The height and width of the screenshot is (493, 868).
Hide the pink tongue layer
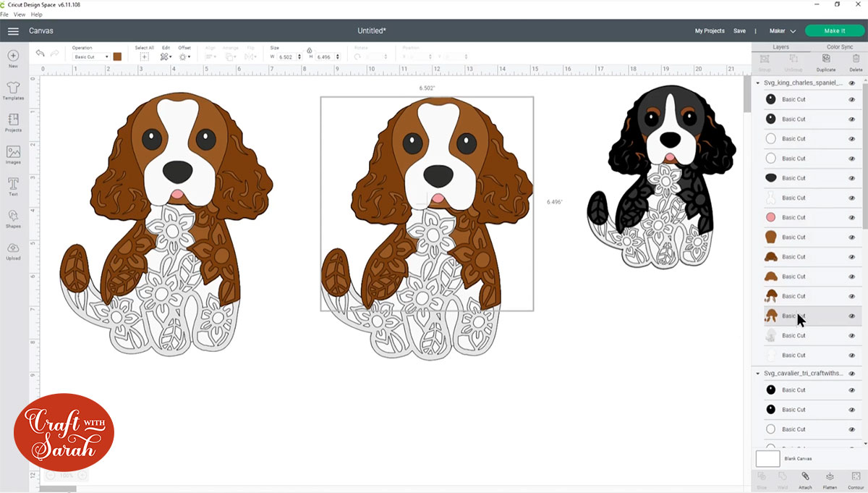point(851,217)
